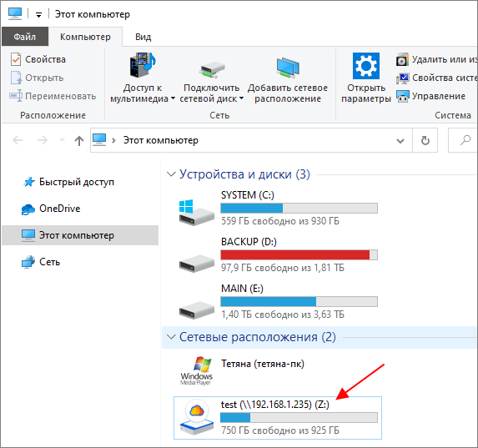
Task: Click the search box magnifier field
Action: 463,140
